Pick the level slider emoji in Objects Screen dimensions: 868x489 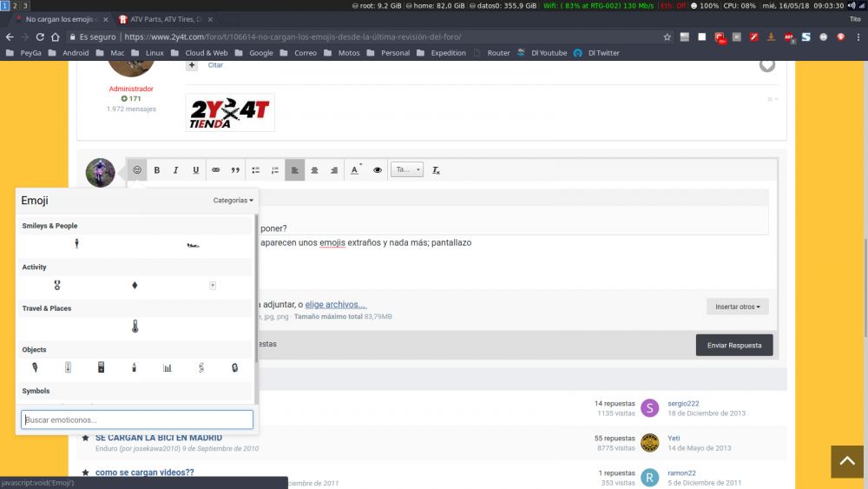click(x=68, y=367)
